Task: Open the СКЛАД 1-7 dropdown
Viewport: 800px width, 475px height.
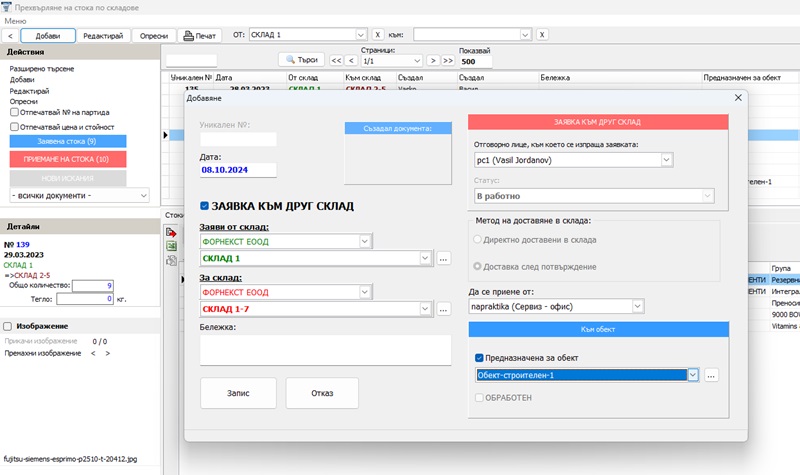Action: (425, 309)
